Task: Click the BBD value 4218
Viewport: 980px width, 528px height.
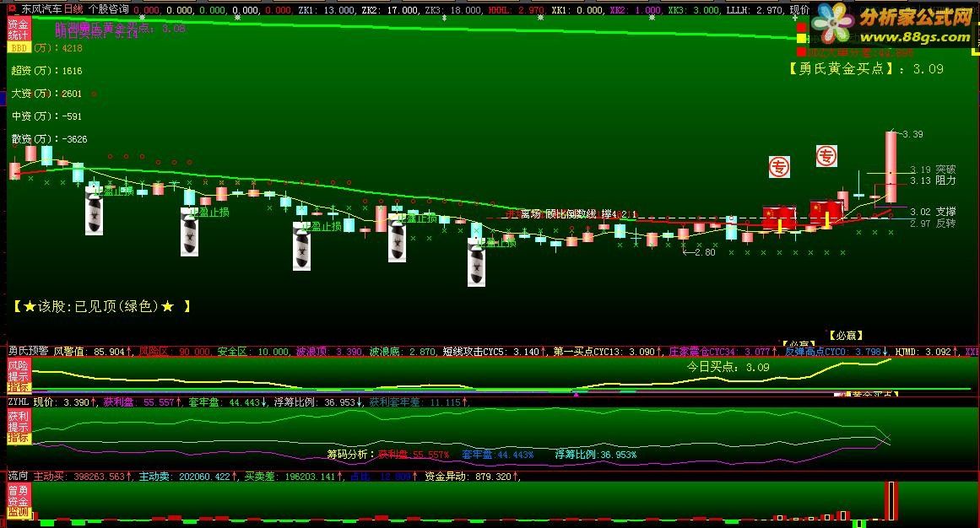Action: [x=73, y=48]
